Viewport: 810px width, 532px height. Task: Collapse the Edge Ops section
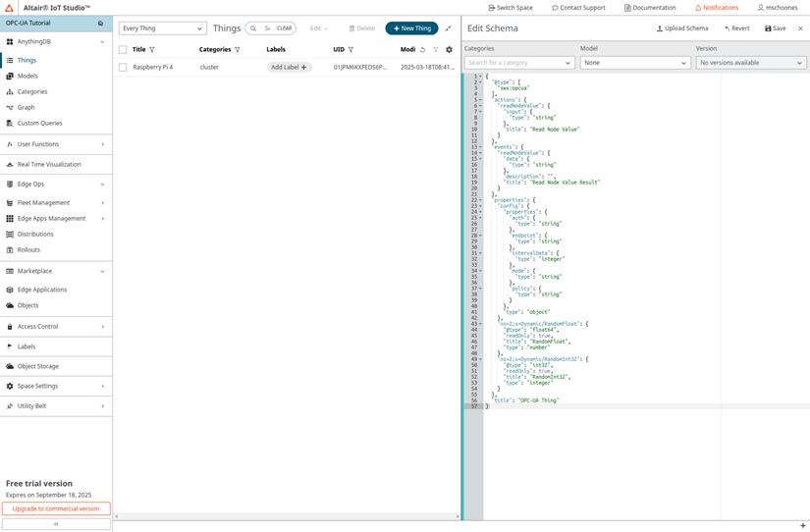coord(102,185)
